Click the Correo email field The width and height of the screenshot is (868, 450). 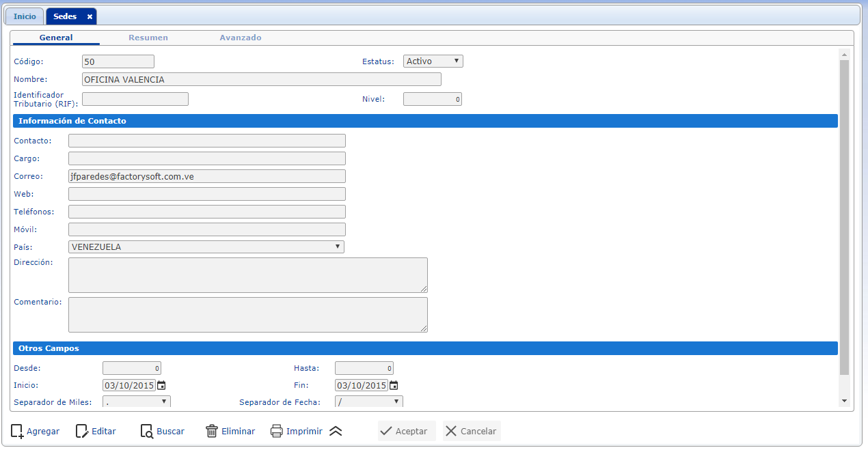(x=207, y=176)
